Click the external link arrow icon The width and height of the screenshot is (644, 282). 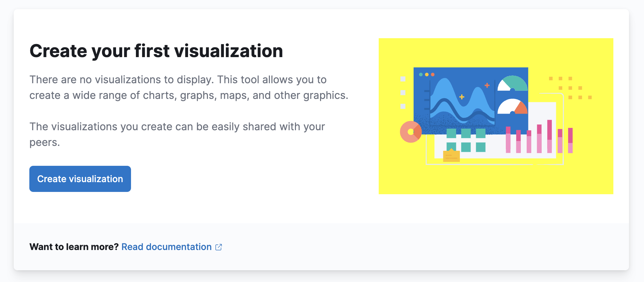coord(219,247)
